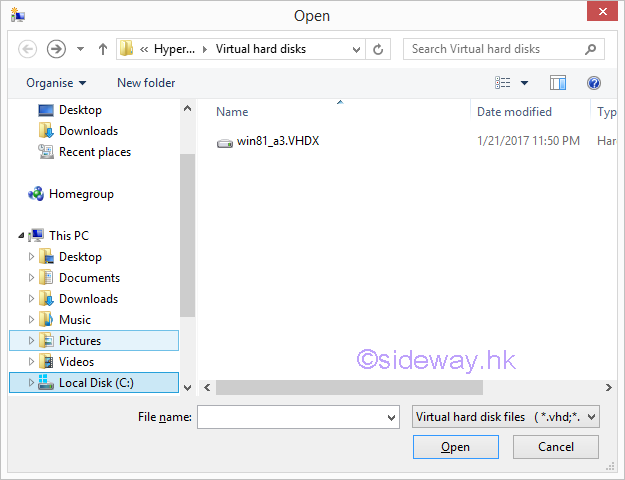625x480 pixels.
Task: Click the change view icon
Action: coord(503,83)
